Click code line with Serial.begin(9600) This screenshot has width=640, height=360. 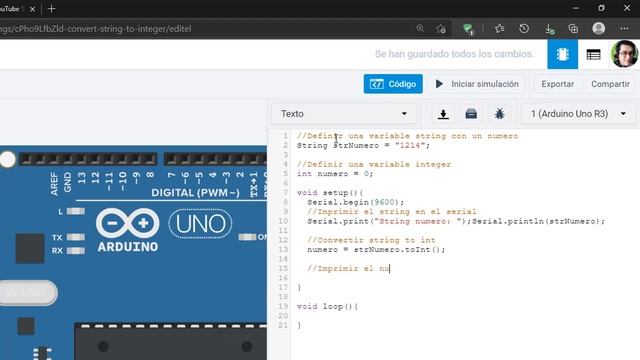click(x=356, y=202)
